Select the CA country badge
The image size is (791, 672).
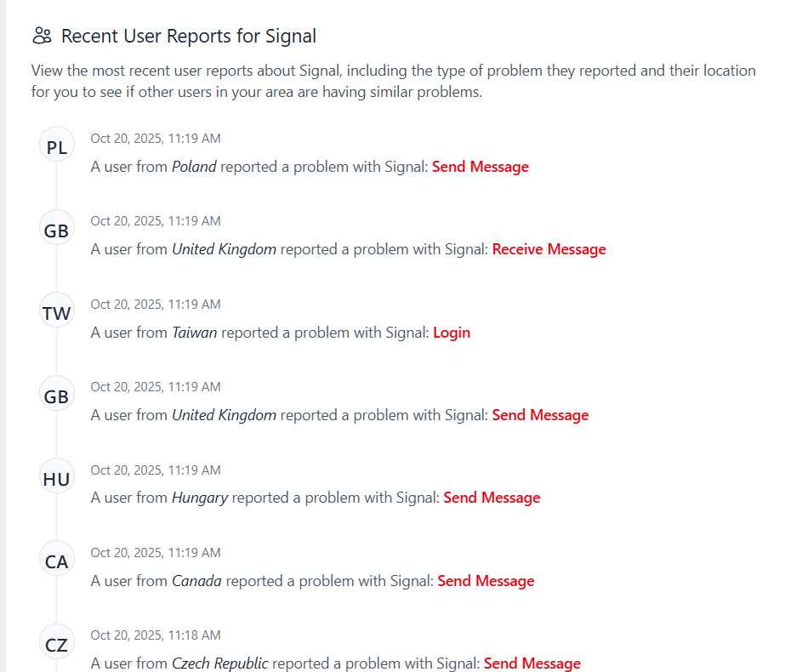pos(57,561)
